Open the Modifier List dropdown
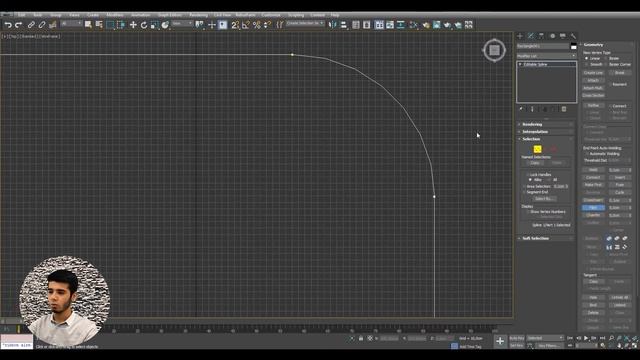 tap(547, 56)
